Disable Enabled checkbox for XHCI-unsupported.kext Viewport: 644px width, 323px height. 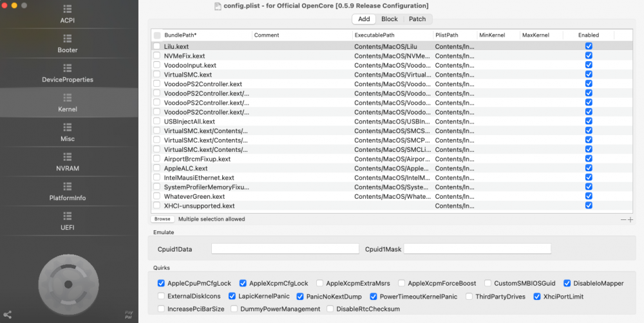pos(589,205)
